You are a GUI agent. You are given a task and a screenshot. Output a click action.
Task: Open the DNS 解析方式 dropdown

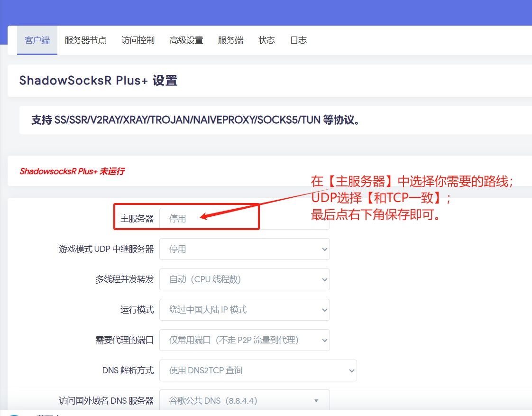[258, 370]
